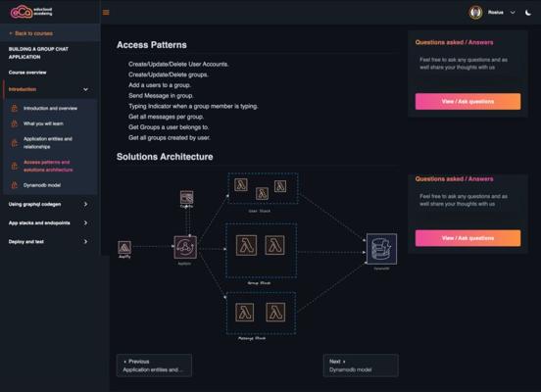Click the AppSync icon in architecture diagram
The height and width of the screenshot is (392, 541).
[x=185, y=247]
